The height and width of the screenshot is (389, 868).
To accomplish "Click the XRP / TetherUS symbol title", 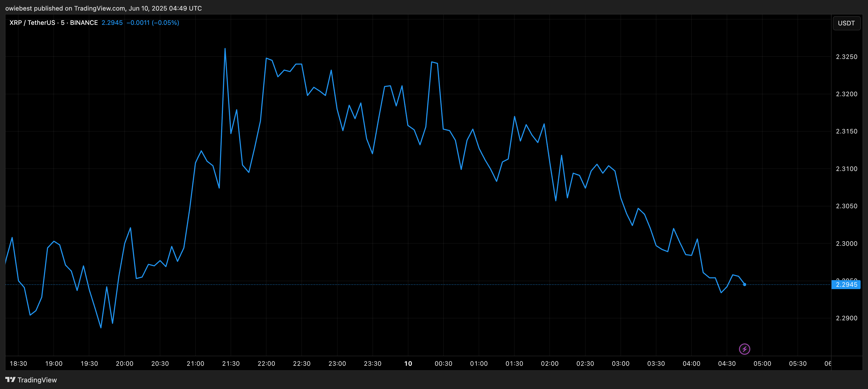I will coord(32,22).
